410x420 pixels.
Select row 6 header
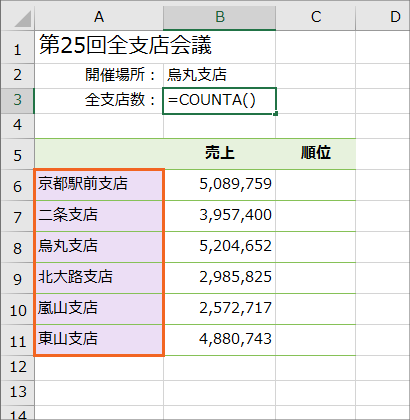17,185
